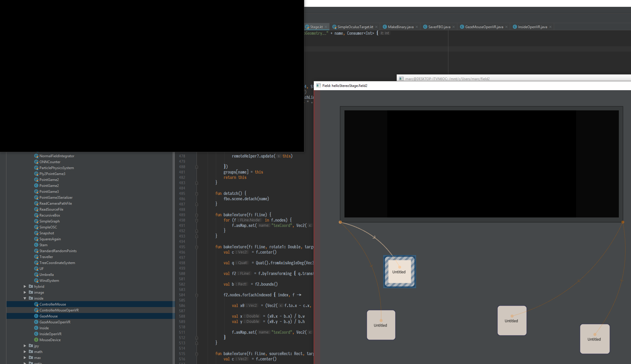Fold bakeTexture function at line 495

click(x=197, y=247)
